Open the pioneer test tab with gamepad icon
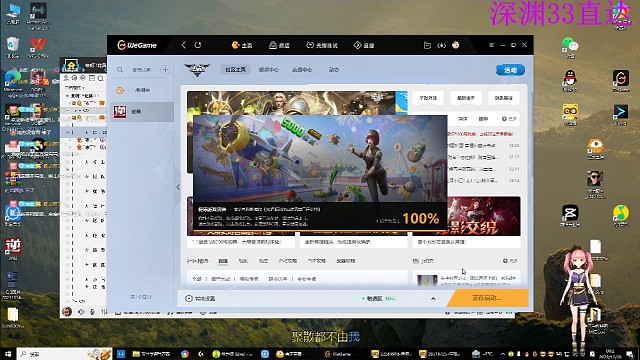 coord(322,45)
